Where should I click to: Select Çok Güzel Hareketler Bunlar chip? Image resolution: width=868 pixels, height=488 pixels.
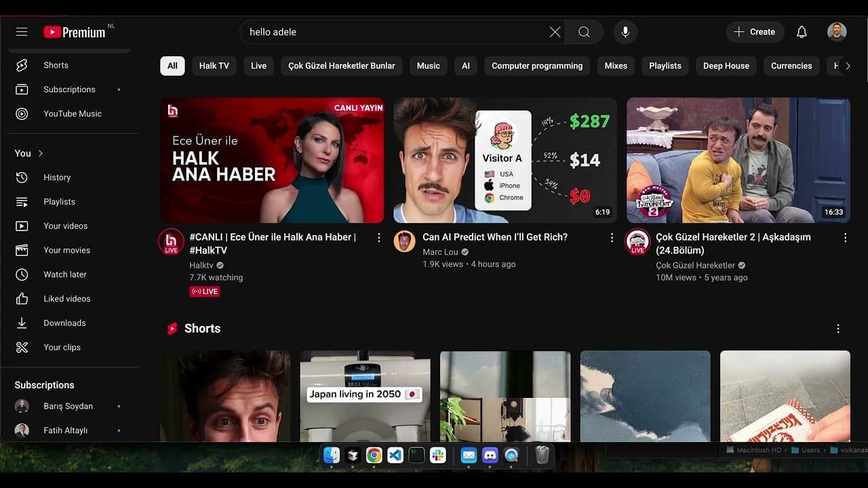coord(342,66)
